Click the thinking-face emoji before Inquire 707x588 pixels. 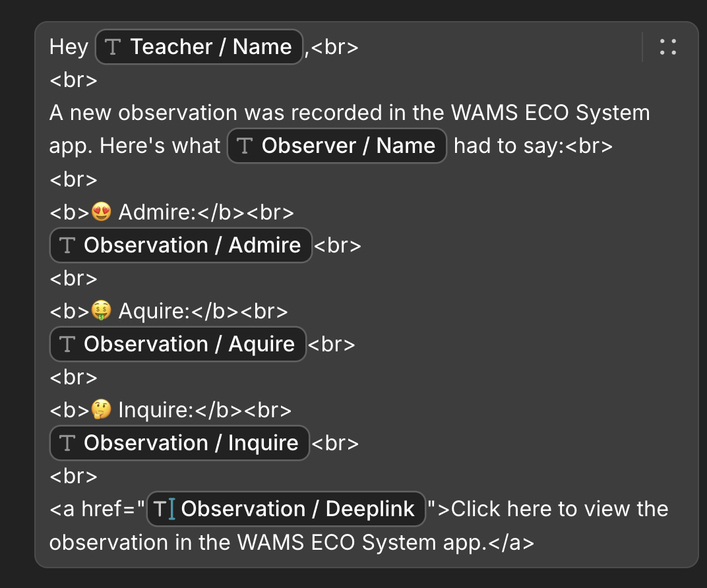tap(102, 409)
